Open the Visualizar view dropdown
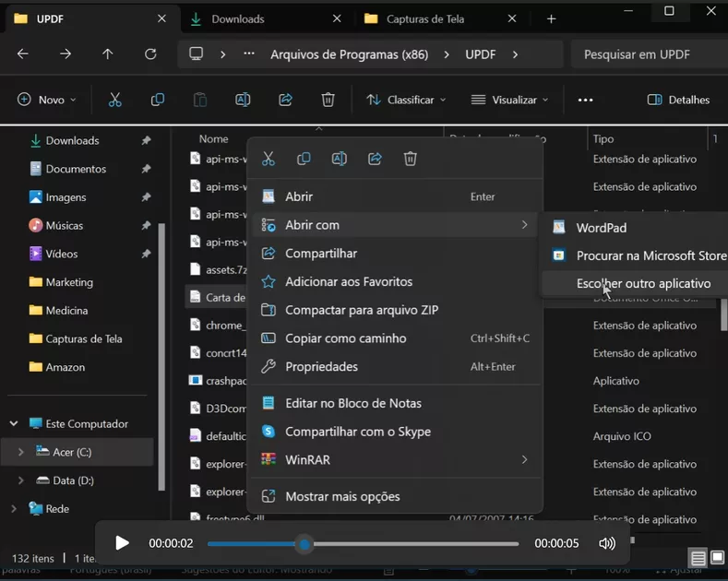Image resolution: width=728 pixels, height=581 pixels. click(510, 100)
